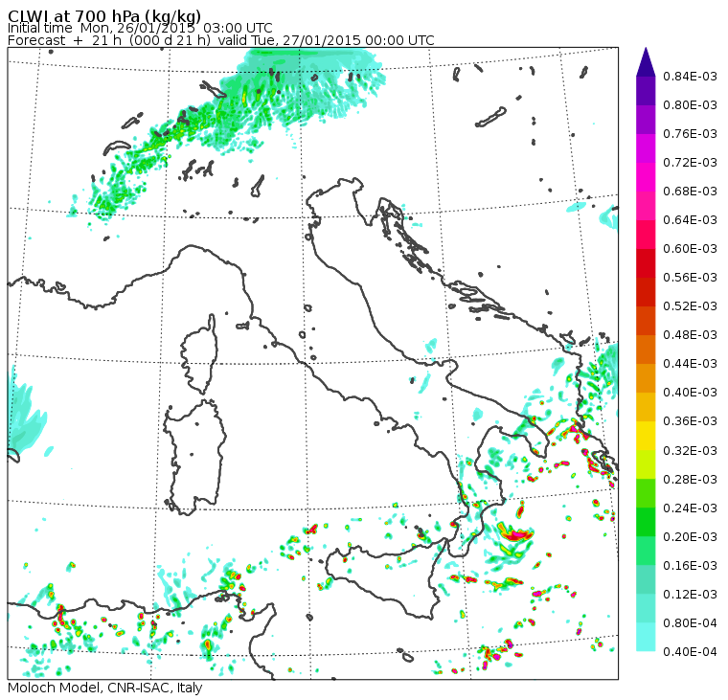Viewport: 728px width, 700px height.
Task: Click the 0.80E-04 colorbar label
Action: tap(690, 623)
